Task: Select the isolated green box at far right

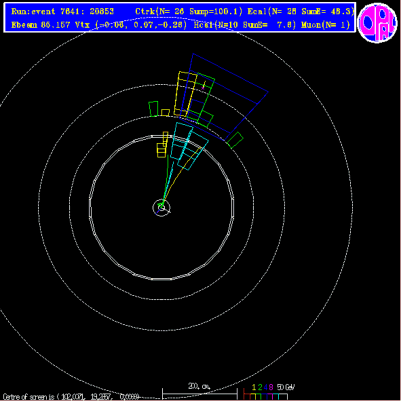Action: point(235,140)
